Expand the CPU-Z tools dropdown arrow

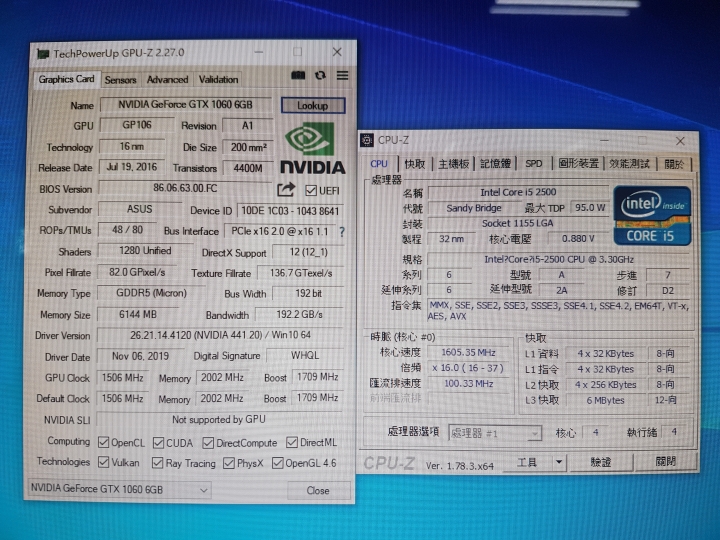(x=559, y=461)
